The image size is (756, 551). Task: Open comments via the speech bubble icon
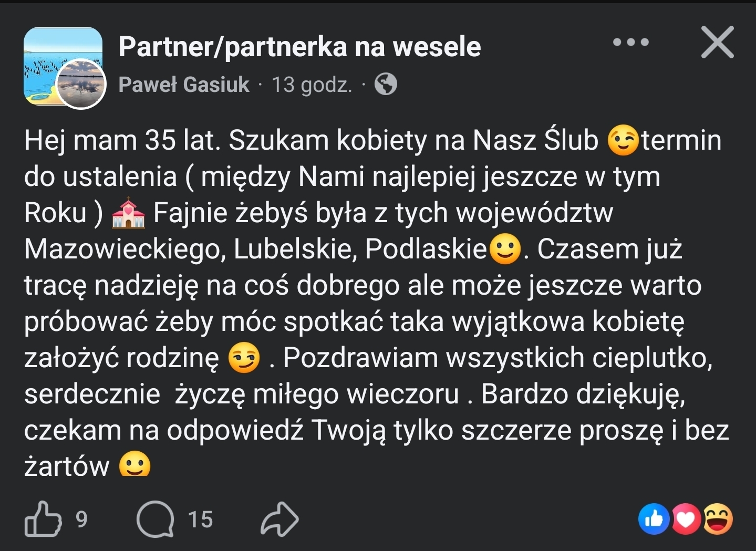click(x=155, y=519)
